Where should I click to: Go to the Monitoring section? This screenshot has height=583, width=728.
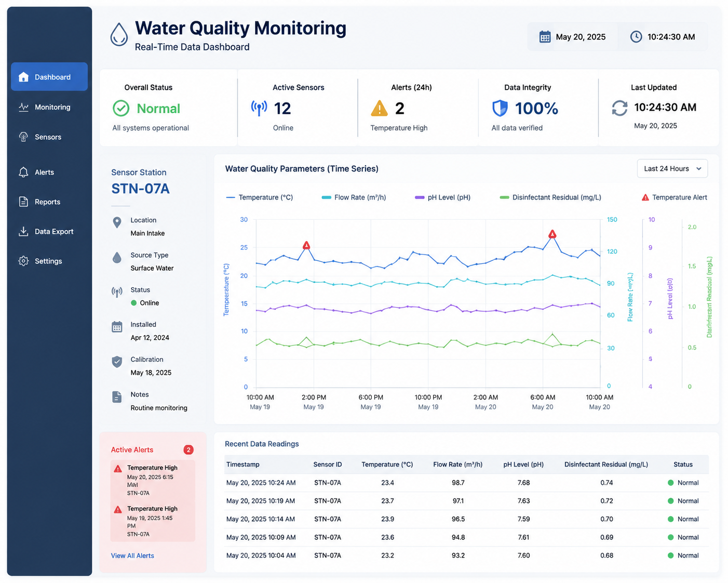tap(49, 107)
